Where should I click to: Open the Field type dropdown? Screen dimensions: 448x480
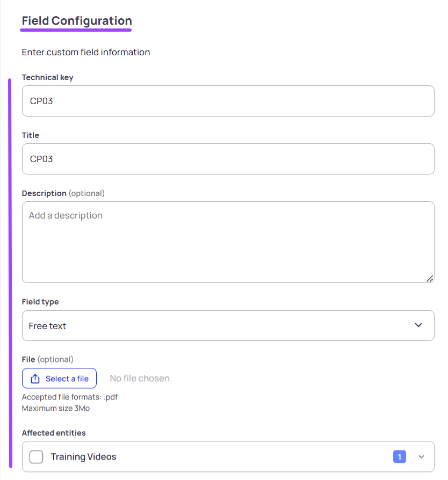click(x=228, y=326)
